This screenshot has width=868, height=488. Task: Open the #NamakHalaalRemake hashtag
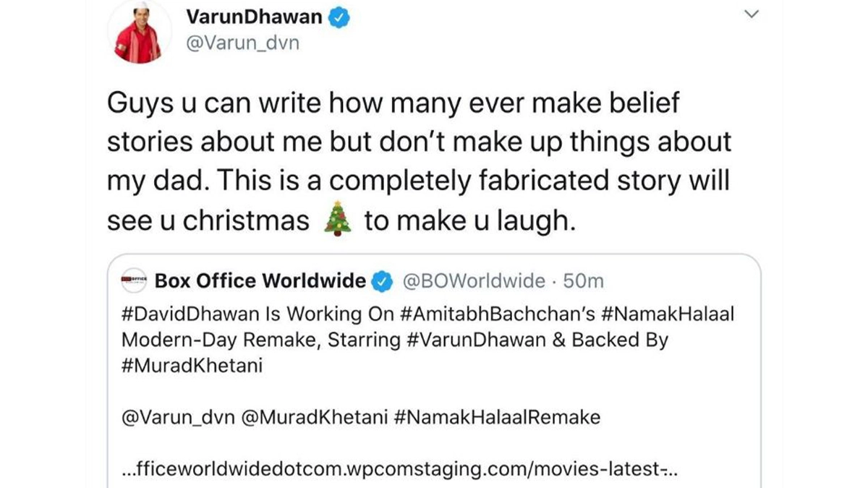[x=498, y=417]
